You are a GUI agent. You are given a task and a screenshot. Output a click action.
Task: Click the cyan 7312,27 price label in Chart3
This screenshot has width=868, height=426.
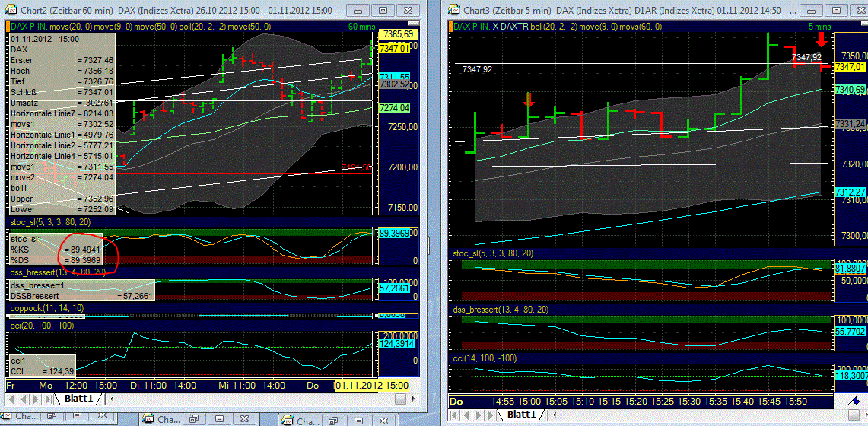pyautogui.click(x=851, y=192)
